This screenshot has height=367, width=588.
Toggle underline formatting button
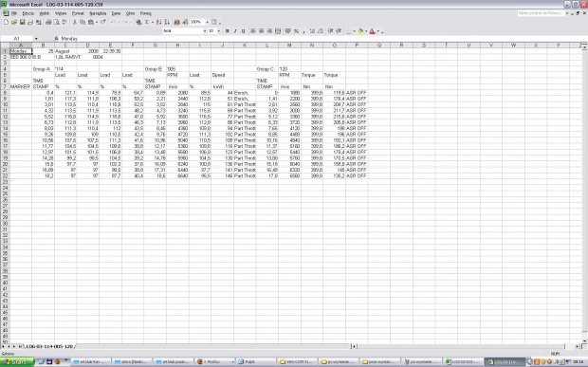244,31
